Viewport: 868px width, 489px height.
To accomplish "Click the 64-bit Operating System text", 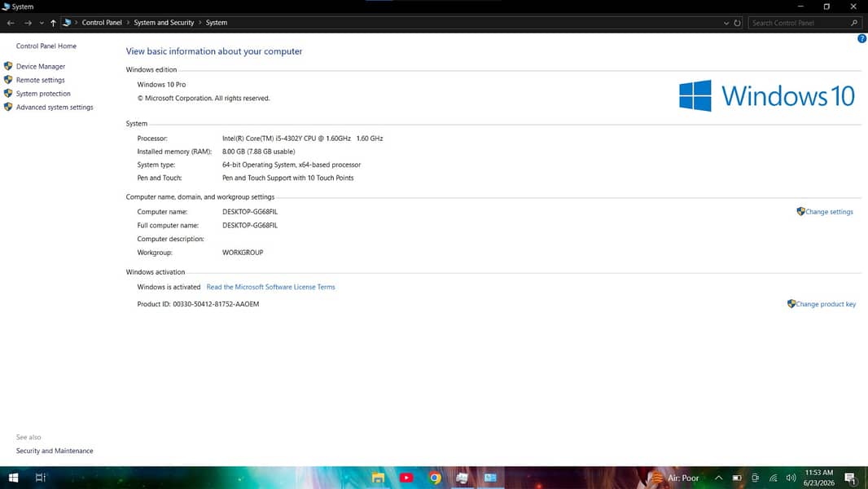I will pos(292,165).
